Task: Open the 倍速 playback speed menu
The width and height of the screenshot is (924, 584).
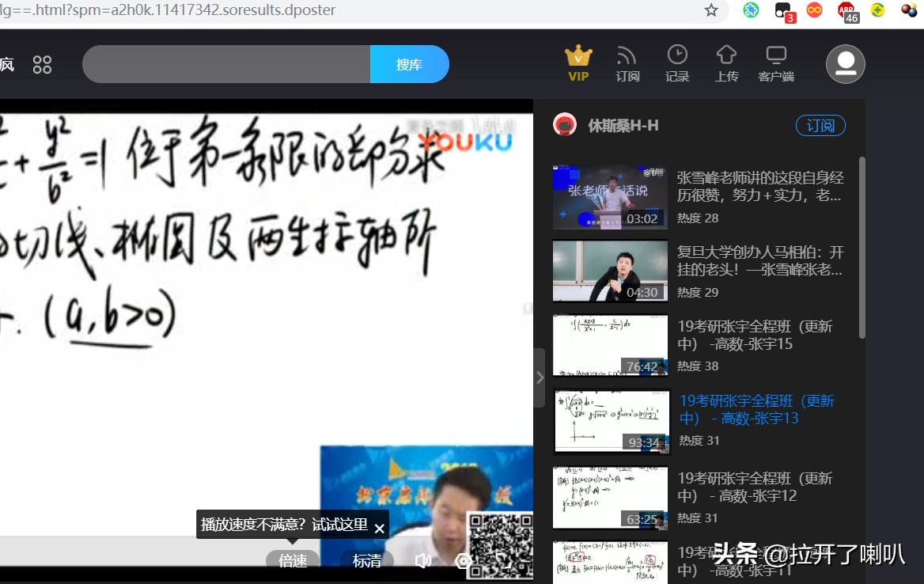Action: [293, 561]
